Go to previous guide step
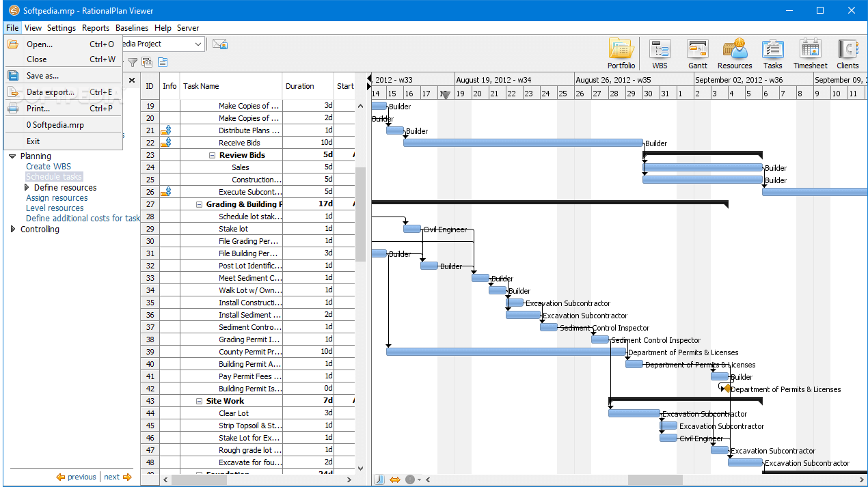 pyautogui.click(x=77, y=477)
